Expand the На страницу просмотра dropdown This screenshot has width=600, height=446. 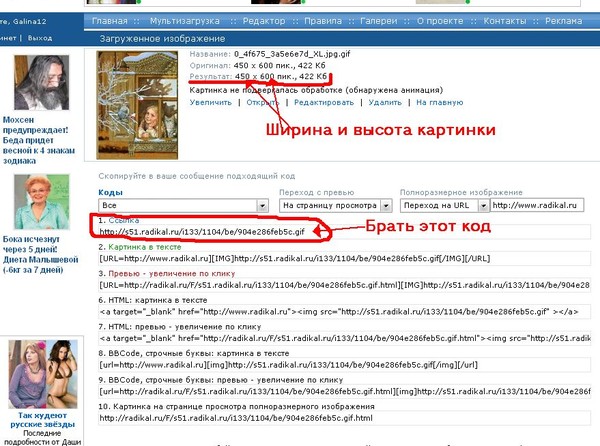(x=336, y=205)
